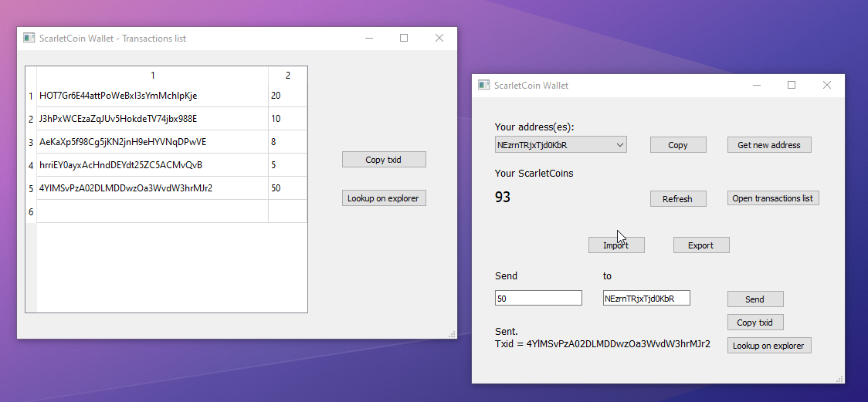Click Copy txid in the wallet window
This screenshot has width=868, height=402.
pyautogui.click(x=755, y=323)
